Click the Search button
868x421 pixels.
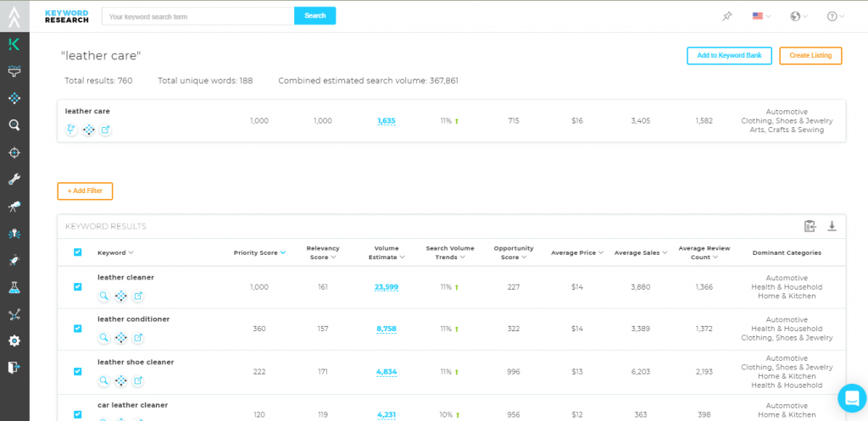pos(315,16)
